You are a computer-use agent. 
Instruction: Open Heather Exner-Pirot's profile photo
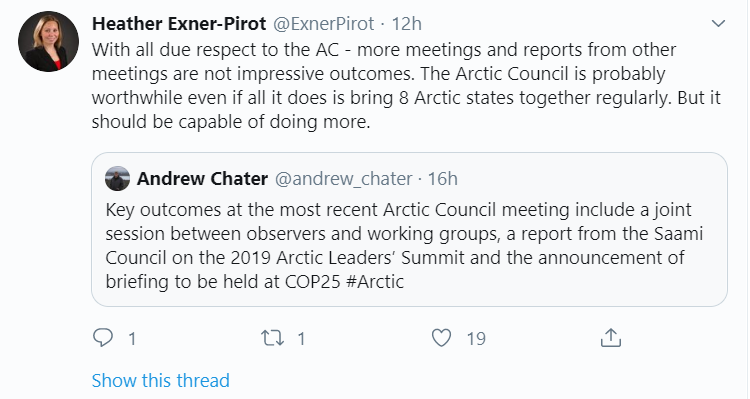pos(48,42)
